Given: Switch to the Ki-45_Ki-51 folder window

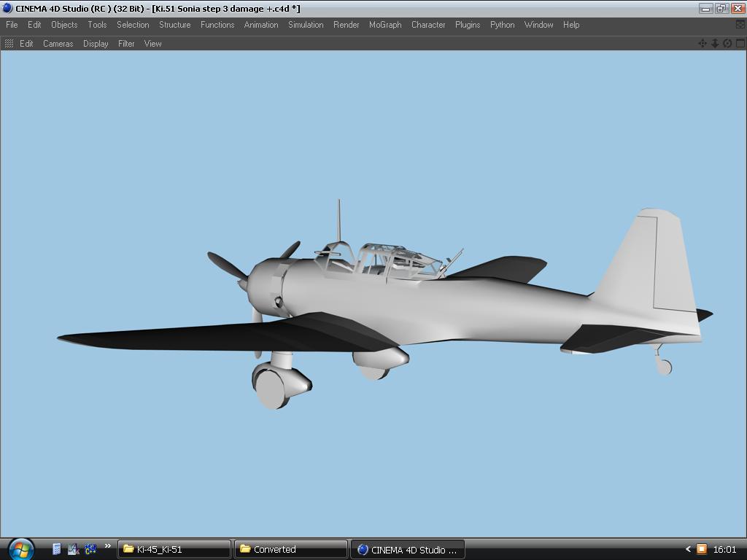Looking at the screenshot, I should 174,549.
